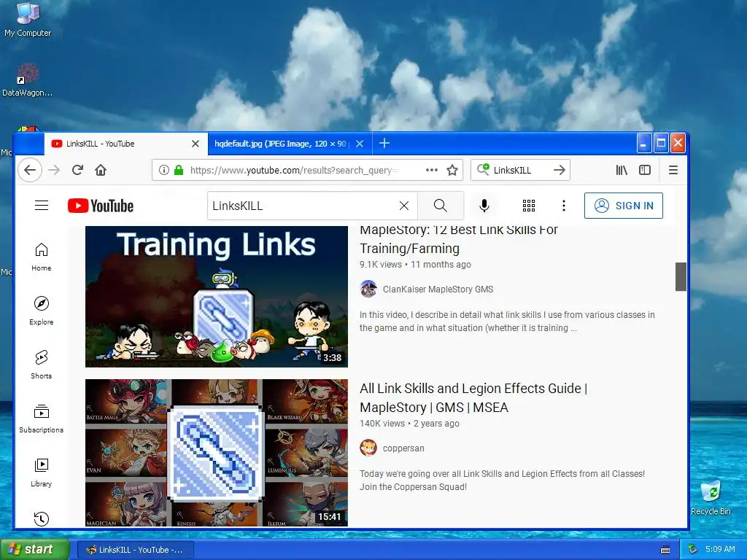Select LinksKILL - YouTube taskbar button
The image size is (747, 560).
[135, 550]
